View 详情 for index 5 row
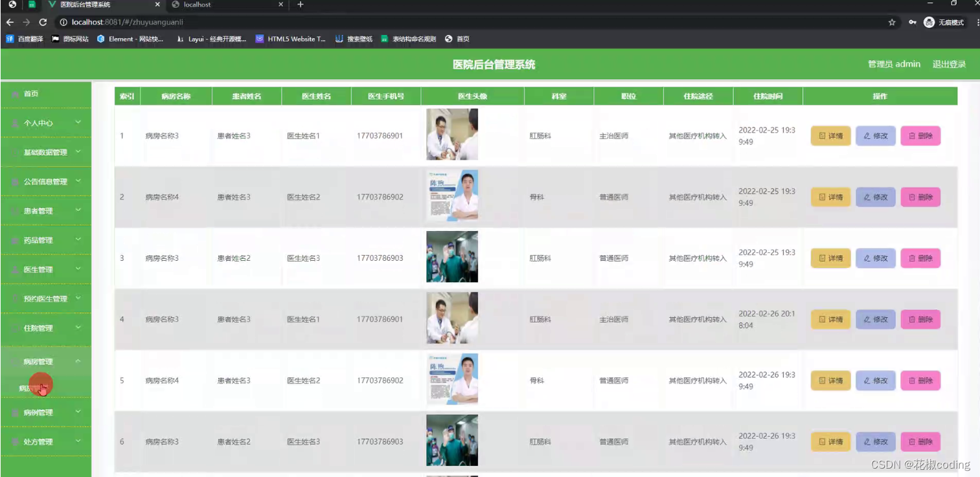Screen dimensions: 980x477 tap(831, 381)
